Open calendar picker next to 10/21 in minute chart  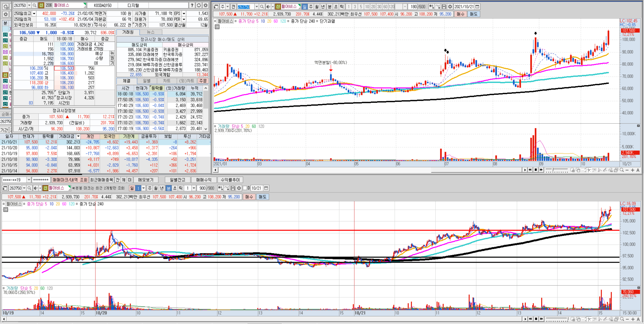click(266, 188)
